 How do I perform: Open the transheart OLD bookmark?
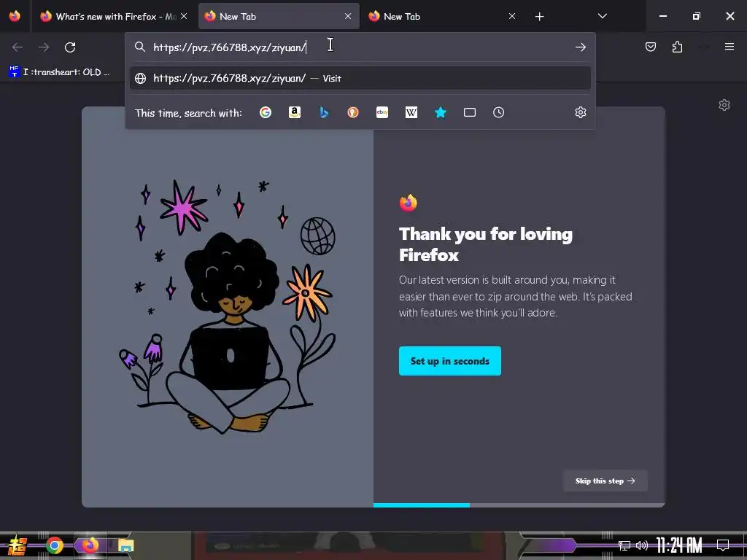tap(60, 72)
